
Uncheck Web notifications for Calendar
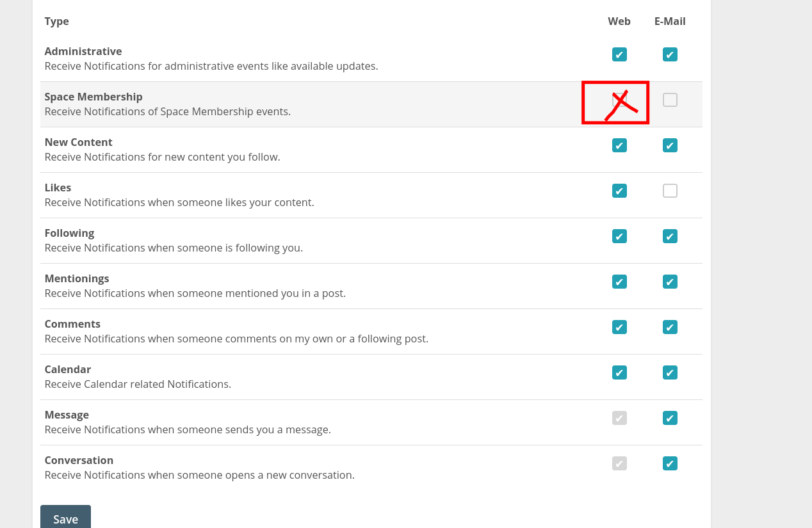pyautogui.click(x=619, y=372)
